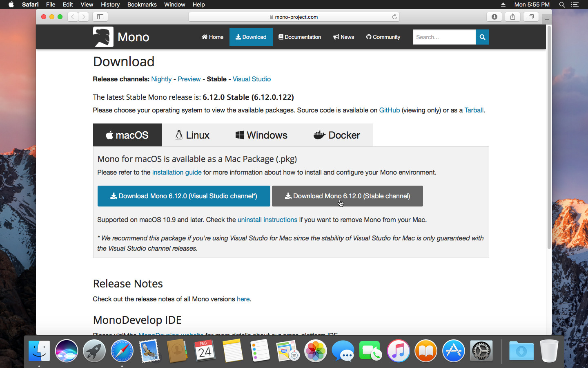
Task: Reload the page in address bar
Action: coord(394,17)
